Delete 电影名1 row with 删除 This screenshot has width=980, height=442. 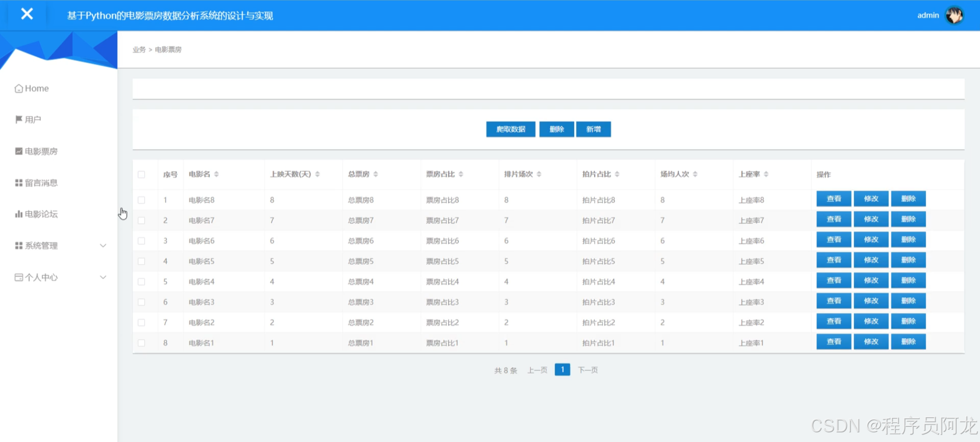coord(908,341)
